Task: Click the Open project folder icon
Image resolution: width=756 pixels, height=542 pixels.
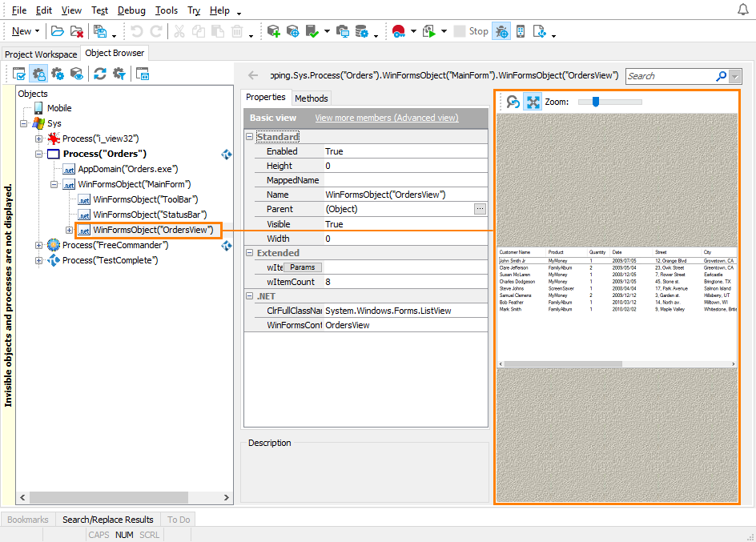Action: click(58, 31)
